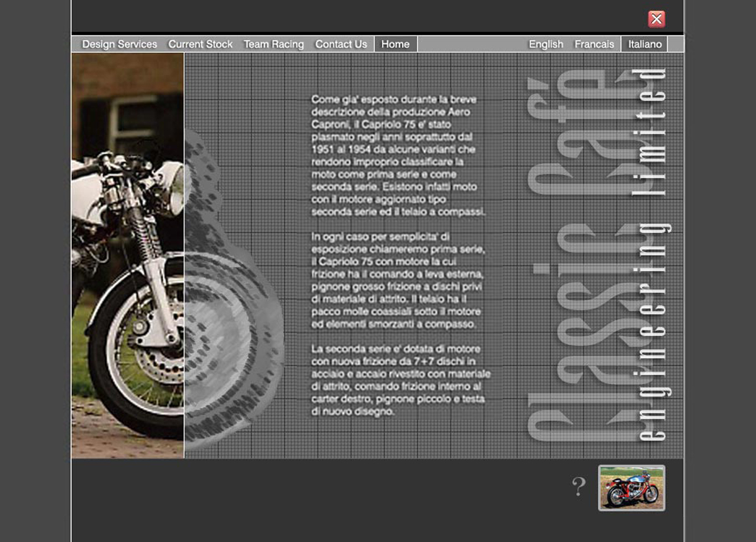Click the question mark help icon
756x542 pixels.
click(578, 487)
